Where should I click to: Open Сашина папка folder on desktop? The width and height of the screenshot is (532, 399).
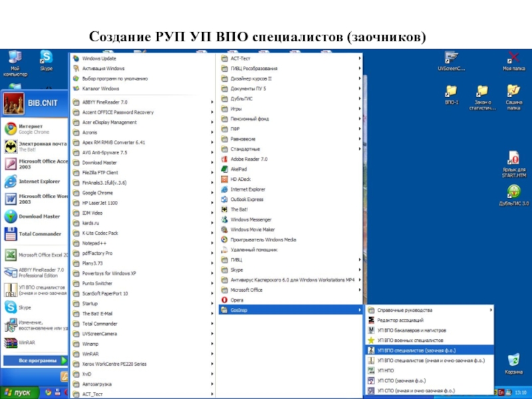tap(513, 97)
